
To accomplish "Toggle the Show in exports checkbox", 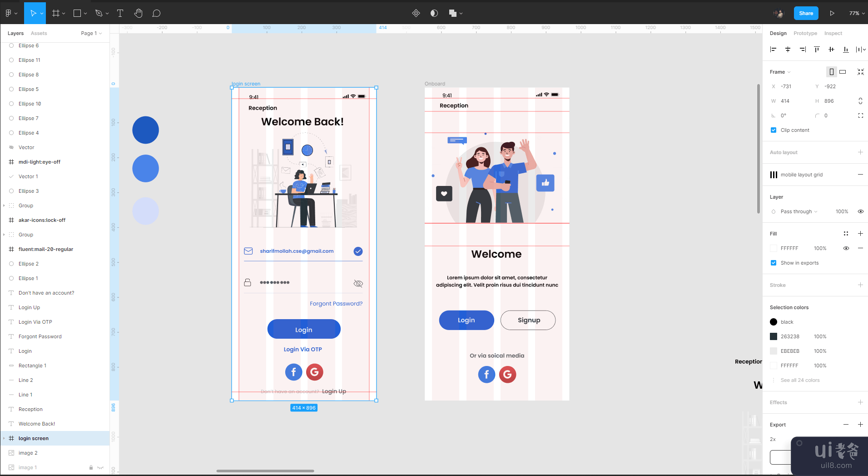I will pyautogui.click(x=774, y=263).
